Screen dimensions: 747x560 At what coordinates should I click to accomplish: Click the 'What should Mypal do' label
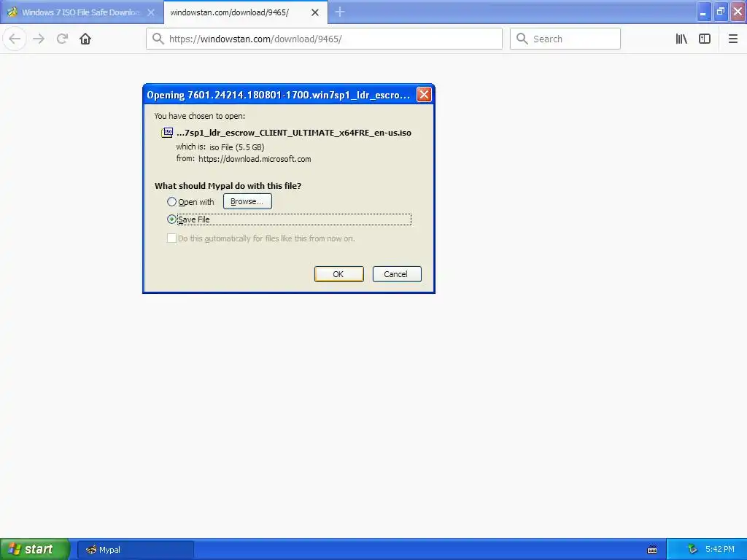tap(228, 186)
